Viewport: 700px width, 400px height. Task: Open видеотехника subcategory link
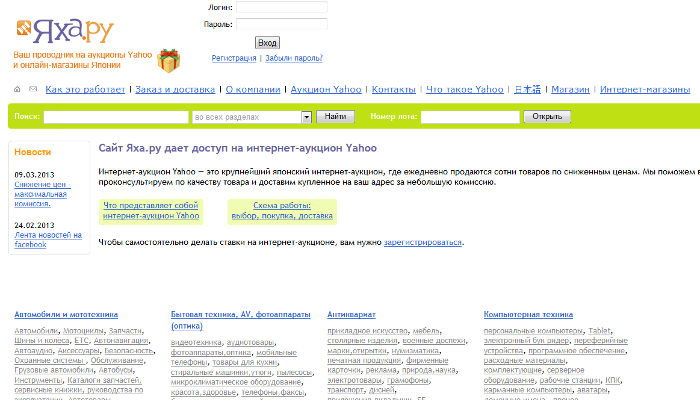coord(196,342)
